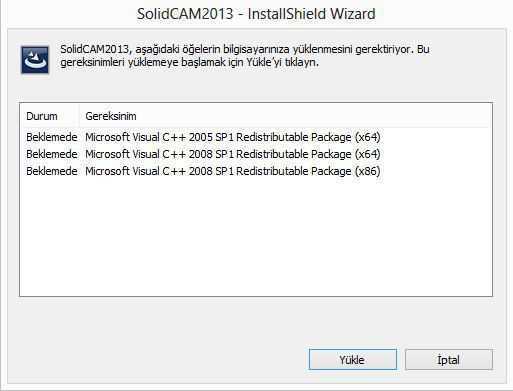The width and height of the screenshot is (513, 391).
Task: Click the InstallShield setup icon
Action: pos(35,60)
